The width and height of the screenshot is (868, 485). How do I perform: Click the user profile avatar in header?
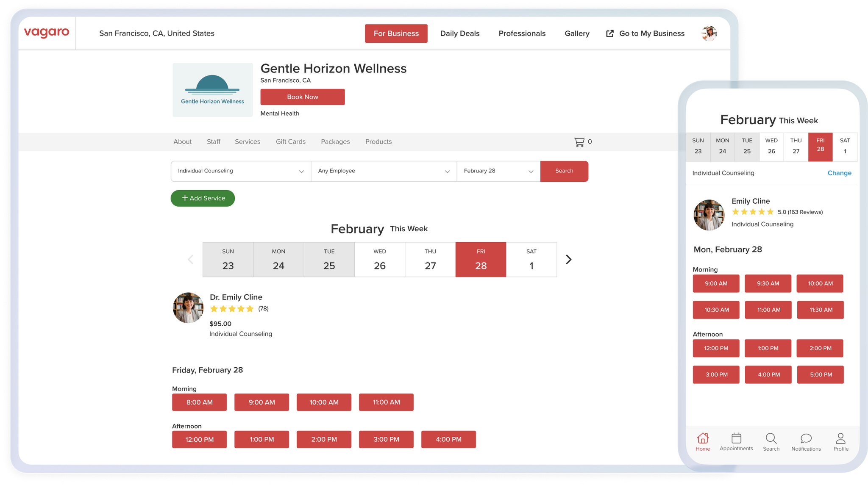709,33
